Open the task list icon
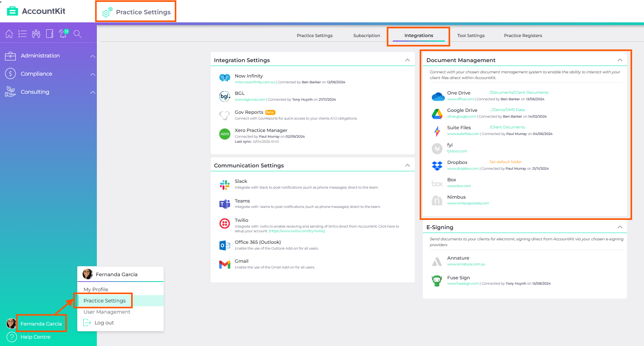 (23, 34)
